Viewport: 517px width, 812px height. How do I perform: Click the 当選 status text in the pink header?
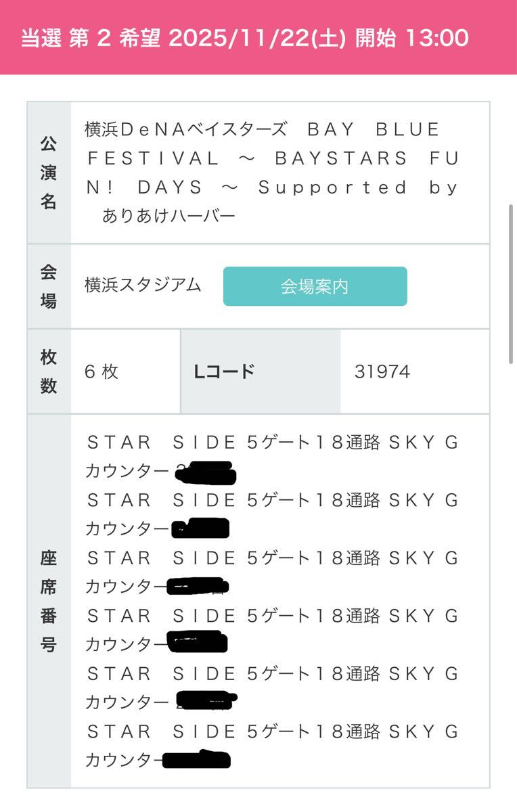coord(40,38)
